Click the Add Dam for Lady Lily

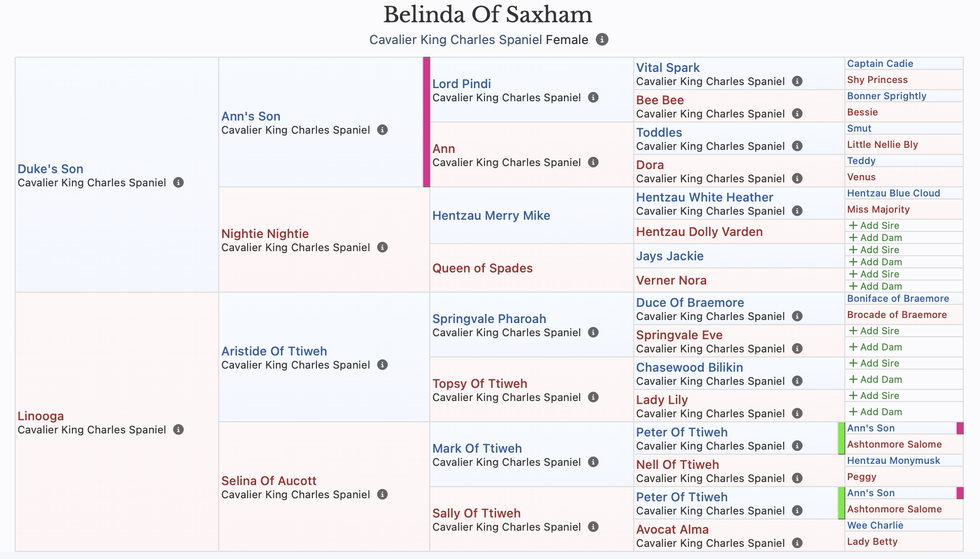(x=876, y=412)
